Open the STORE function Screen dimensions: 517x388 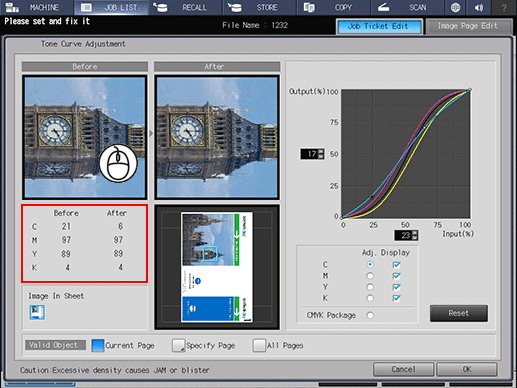tap(260, 7)
